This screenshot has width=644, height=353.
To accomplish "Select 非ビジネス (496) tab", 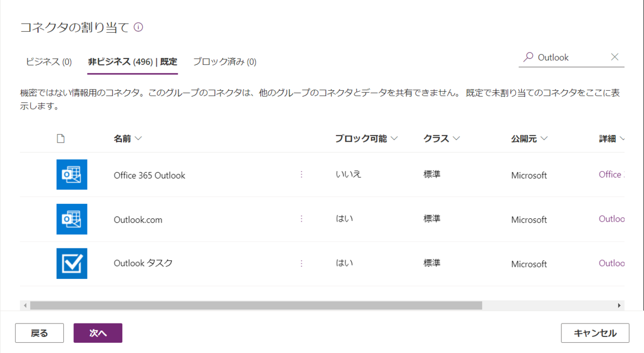I will [x=133, y=62].
